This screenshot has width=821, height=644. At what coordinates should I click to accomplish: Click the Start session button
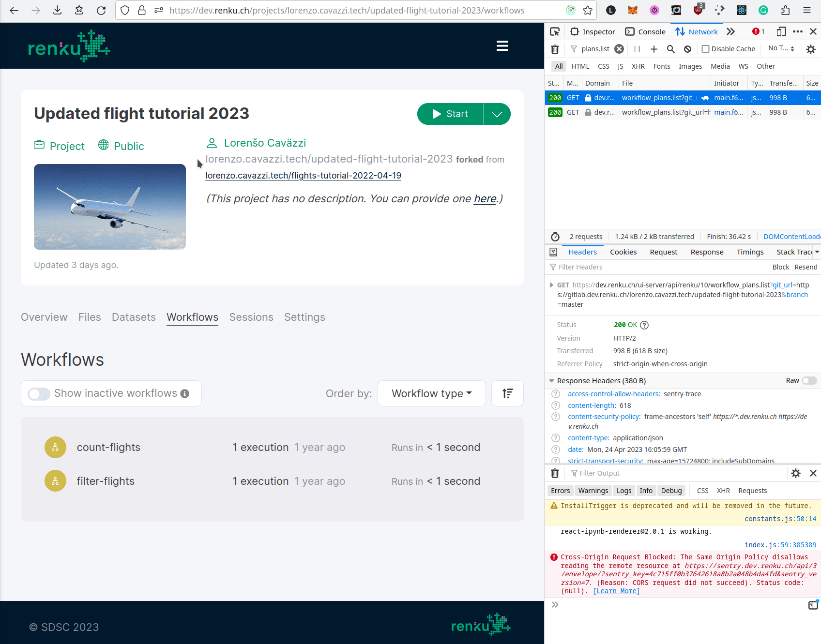[450, 114]
